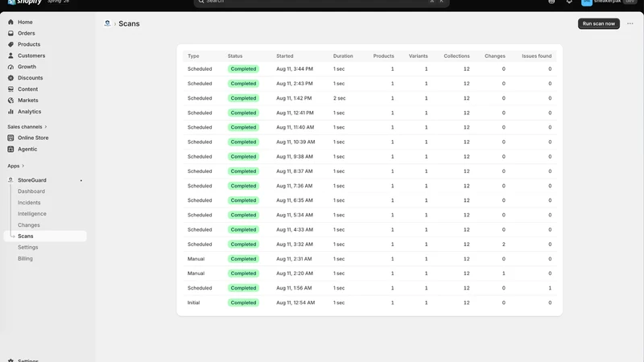Click the Aug 11, 3:44 PM scan row
The height and width of the screenshot is (362, 644).
[369, 69]
